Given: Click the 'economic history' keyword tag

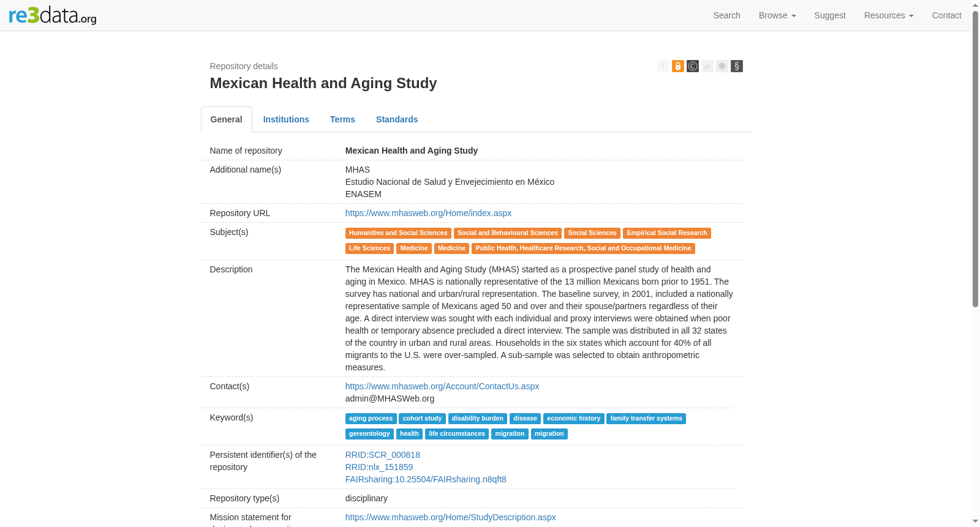Looking at the screenshot, I should (574, 419).
